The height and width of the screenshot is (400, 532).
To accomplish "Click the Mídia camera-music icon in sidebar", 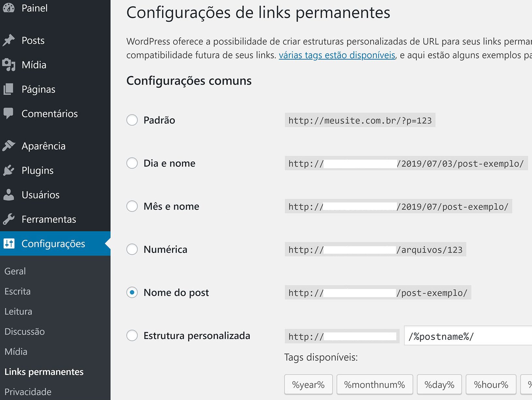I will 9,65.
